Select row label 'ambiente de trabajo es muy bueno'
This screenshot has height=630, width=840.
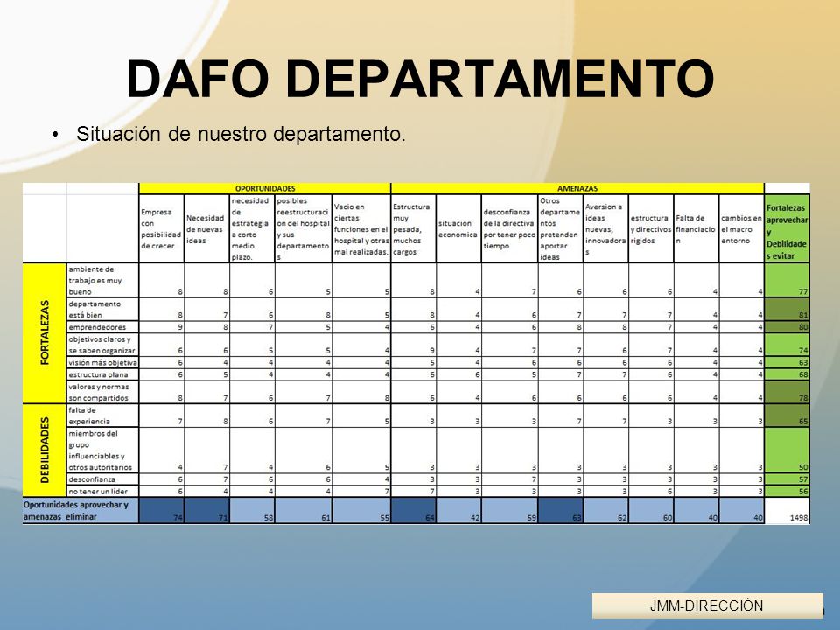pyautogui.click(x=102, y=280)
